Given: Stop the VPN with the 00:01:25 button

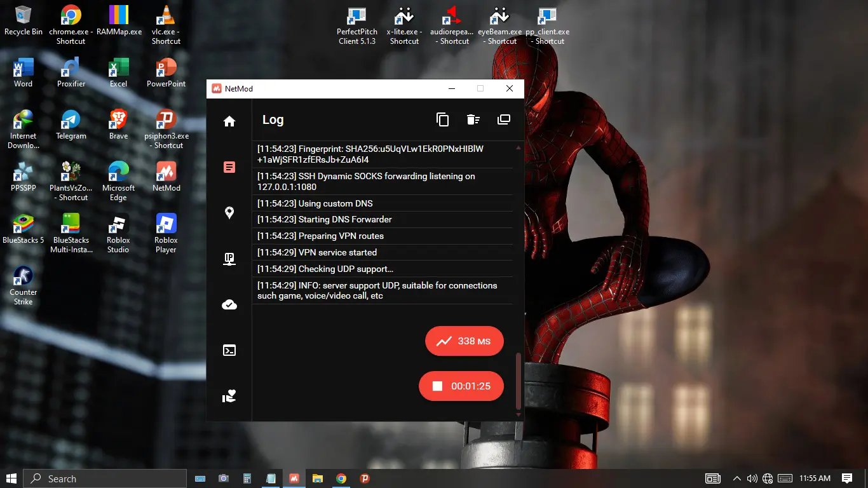Looking at the screenshot, I should (x=461, y=386).
